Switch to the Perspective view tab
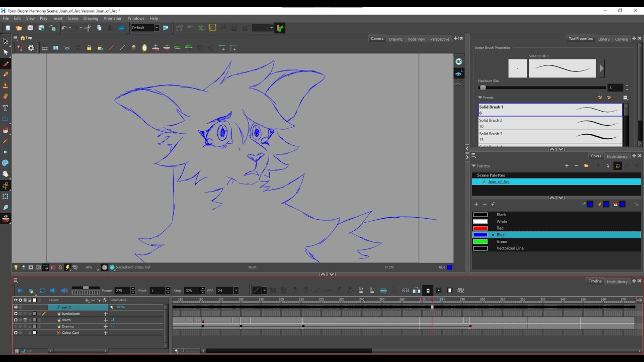 pos(439,39)
